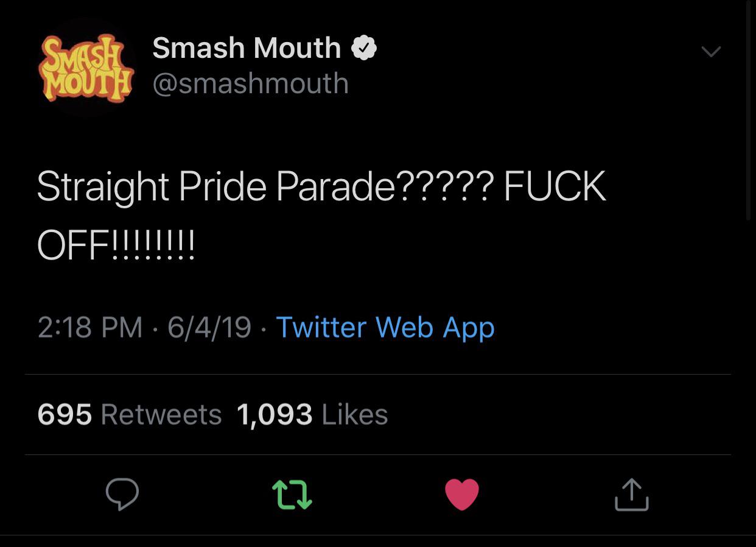This screenshot has height=547, width=756.
Task: Undo the retweet with the green arrows icon
Action: 292,494
